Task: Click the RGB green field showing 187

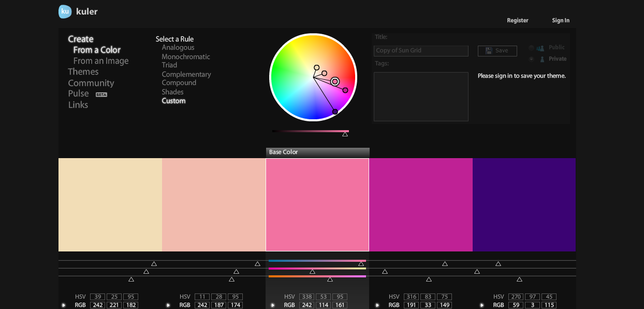Action: pyautogui.click(x=218, y=305)
